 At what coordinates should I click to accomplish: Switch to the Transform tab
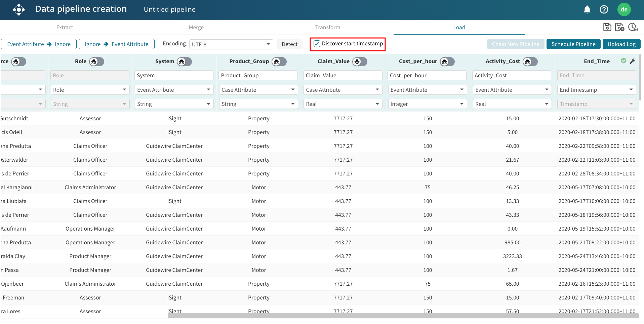[x=327, y=28]
